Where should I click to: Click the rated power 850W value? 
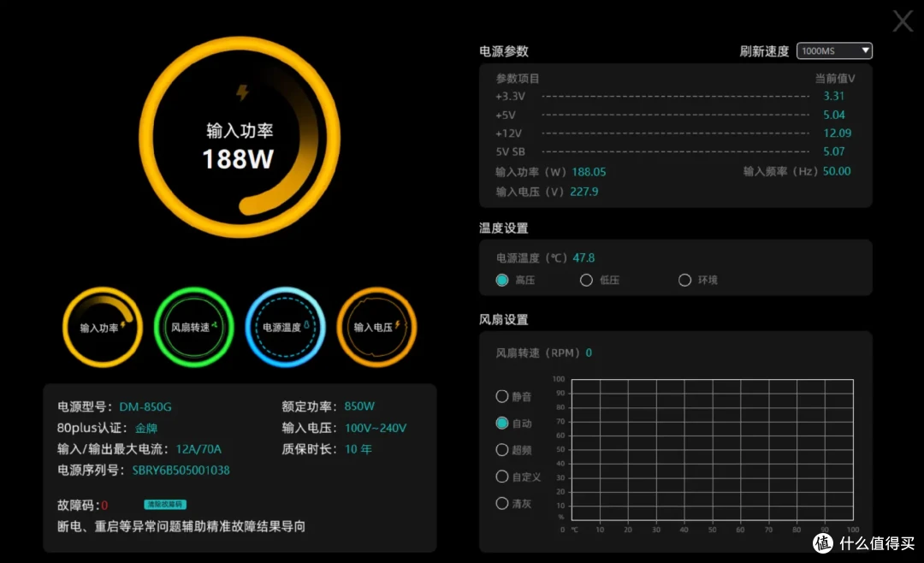pos(359,406)
